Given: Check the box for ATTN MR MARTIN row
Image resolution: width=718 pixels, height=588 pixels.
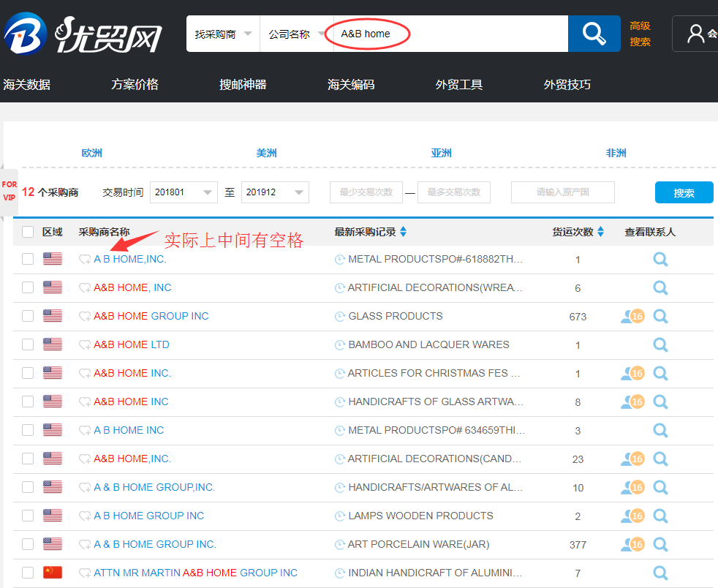Looking at the screenshot, I should (28, 573).
